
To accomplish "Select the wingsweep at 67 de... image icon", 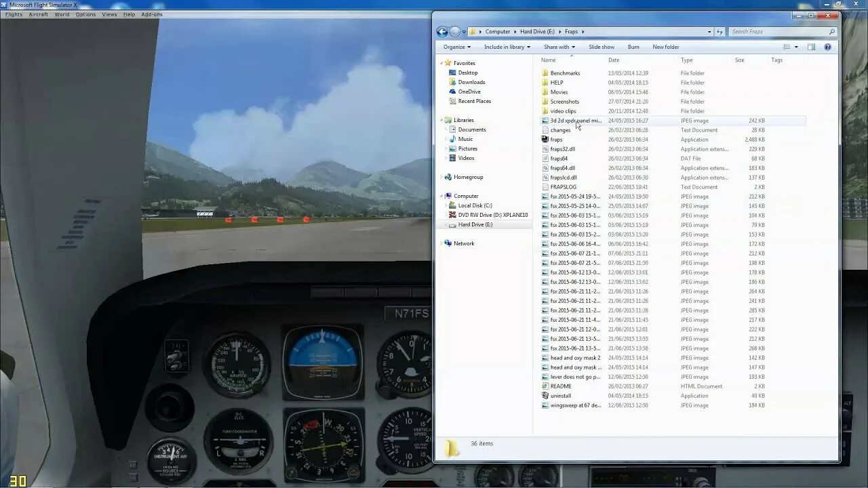I will click(545, 405).
